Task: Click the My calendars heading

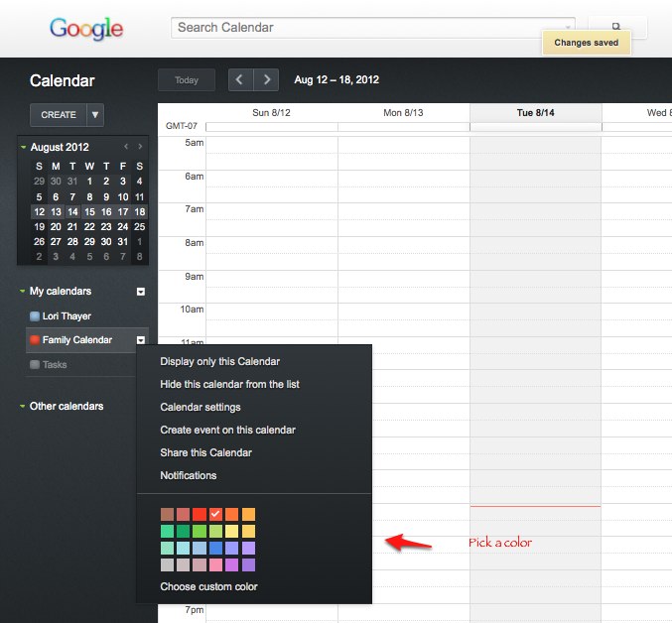Action: click(x=61, y=291)
